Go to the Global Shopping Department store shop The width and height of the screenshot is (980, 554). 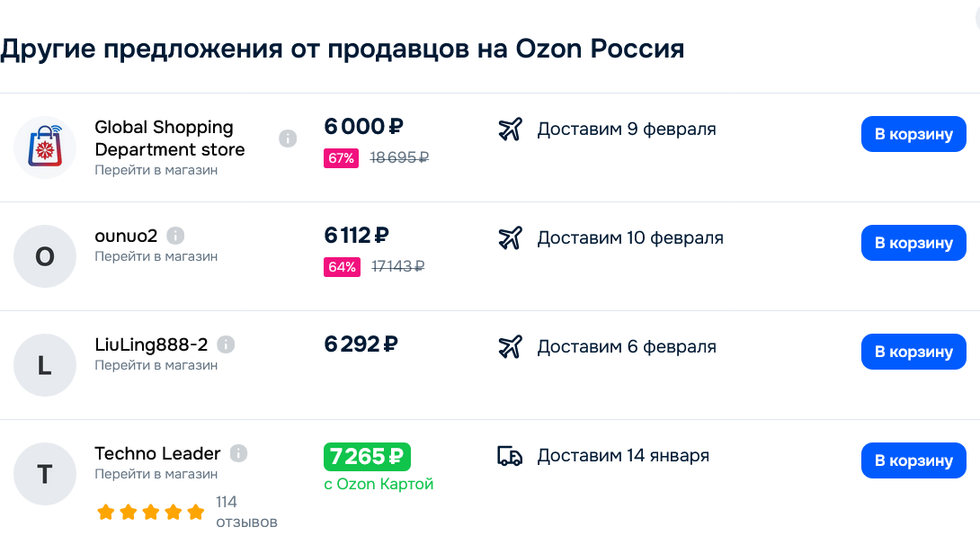coord(156,170)
